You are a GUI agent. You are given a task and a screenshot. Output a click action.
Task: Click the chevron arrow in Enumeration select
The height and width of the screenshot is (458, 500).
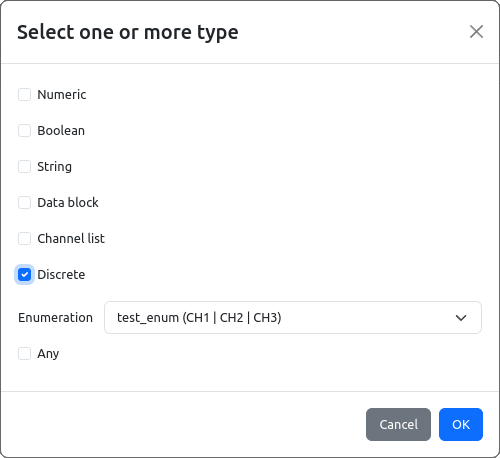click(461, 318)
